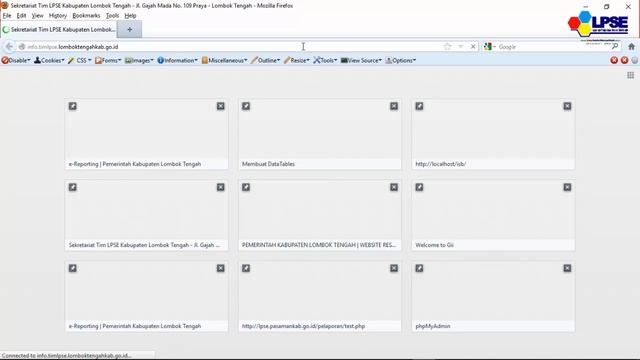Viewport: 640px width, 360px height.
Task: Pin the Membuat DataTables tile
Action: [246, 106]
